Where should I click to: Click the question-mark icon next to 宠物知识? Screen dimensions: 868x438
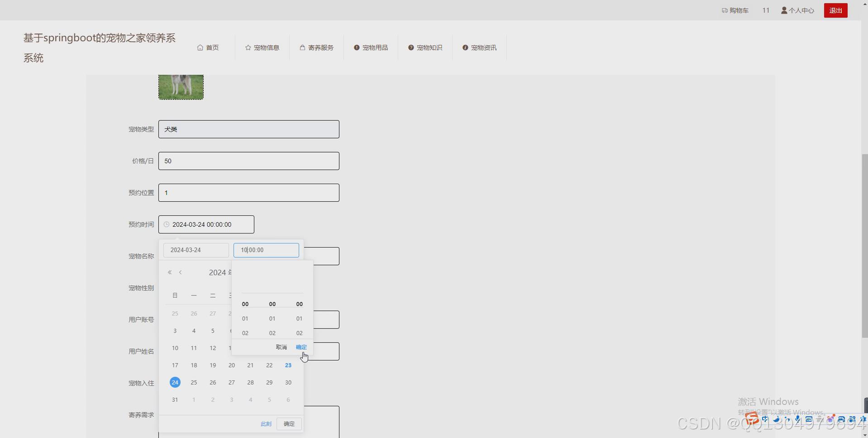(411, 47)
